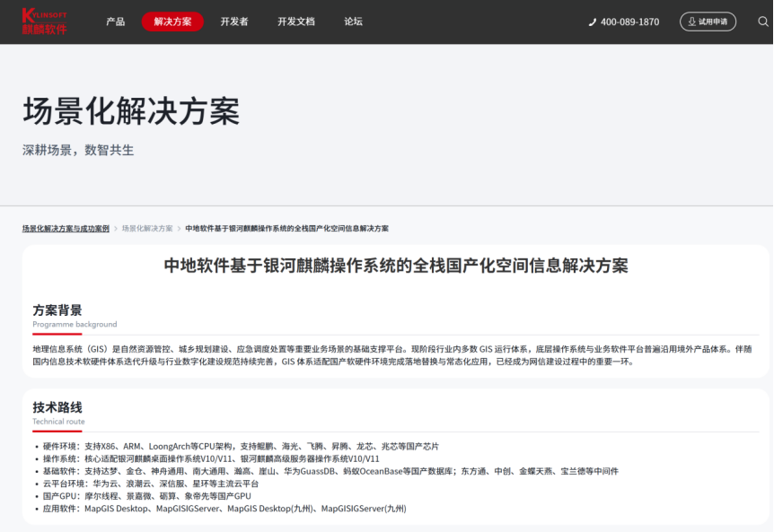Image resolution: width=774 pixels, height=532 pixels.
Task: Click the 应用软件 MapGIS Desktop bullet line
Action: pos(224,509)
